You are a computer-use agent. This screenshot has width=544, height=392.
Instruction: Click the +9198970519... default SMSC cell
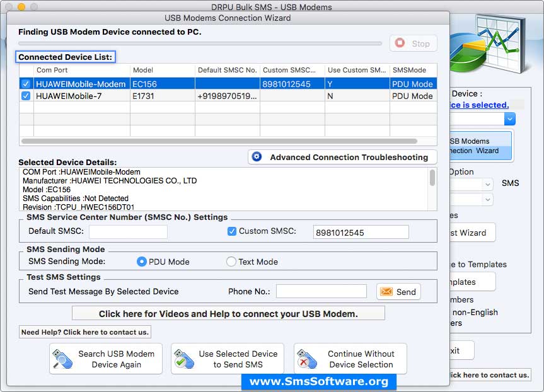[228, 96]
